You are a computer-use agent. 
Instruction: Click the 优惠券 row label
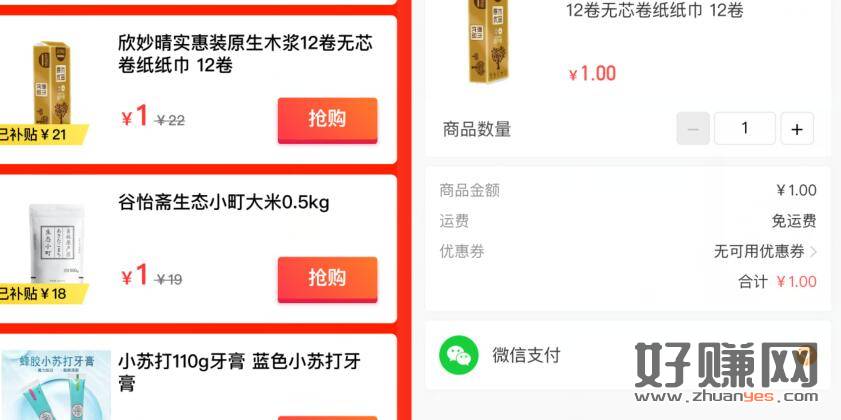462,251
